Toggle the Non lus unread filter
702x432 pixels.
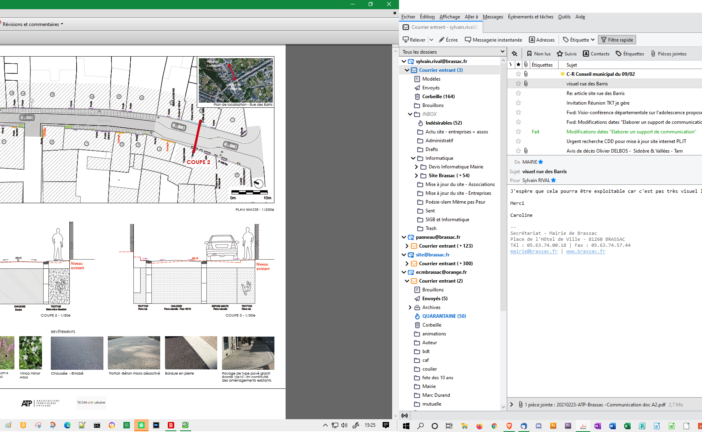538,54
